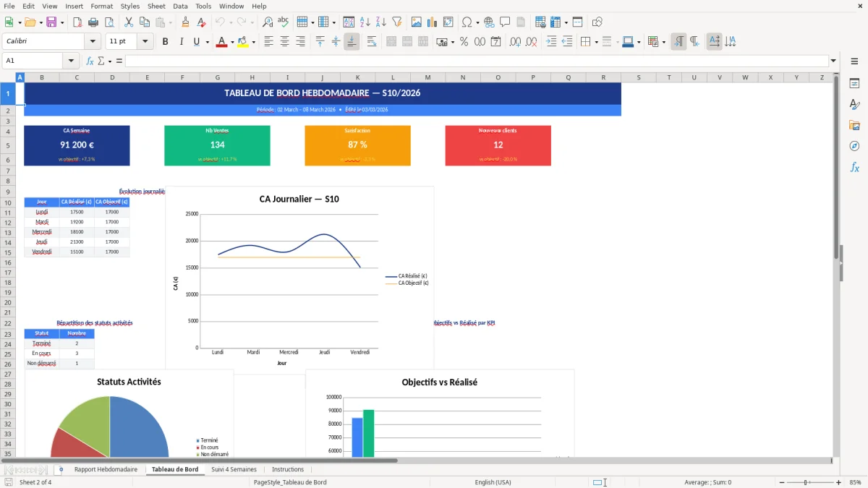Toggle Wrap Text on the selected cell
This screenshot has width=868, height=488.
(x=372, y=41)
